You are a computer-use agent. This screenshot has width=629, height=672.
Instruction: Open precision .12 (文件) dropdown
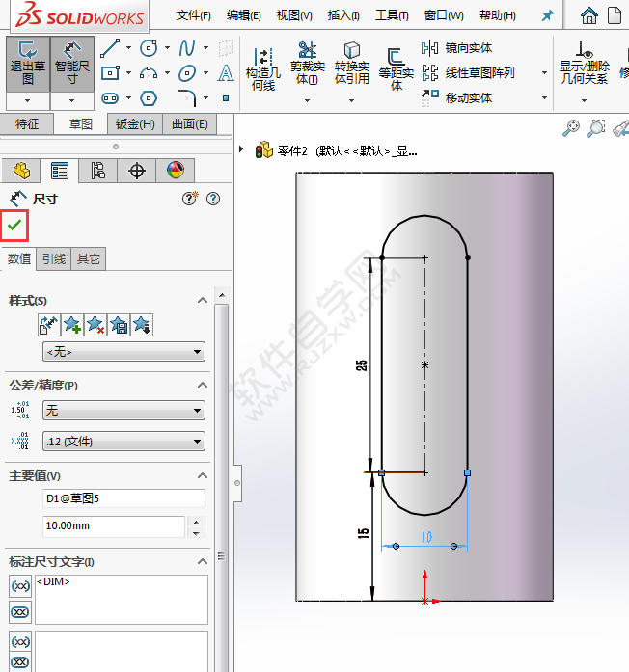click(123, 442)
